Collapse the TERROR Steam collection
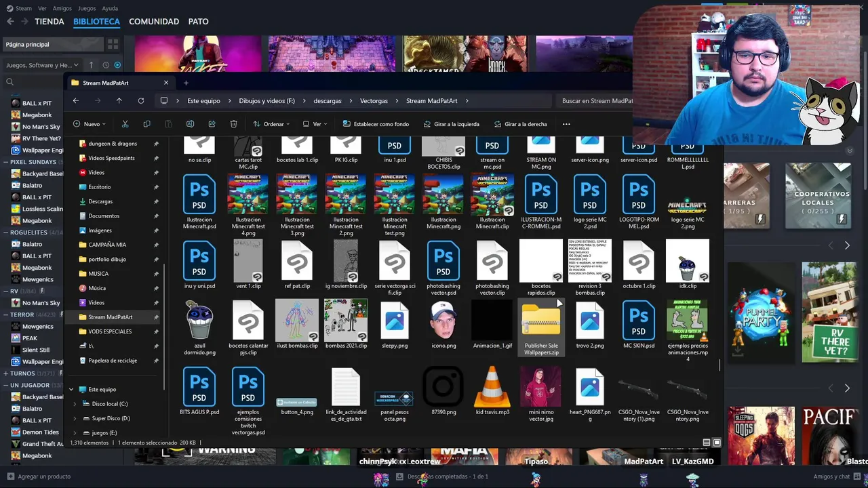Image resolution: width=868 pixels, height=488 pixels. coord(5,314)
